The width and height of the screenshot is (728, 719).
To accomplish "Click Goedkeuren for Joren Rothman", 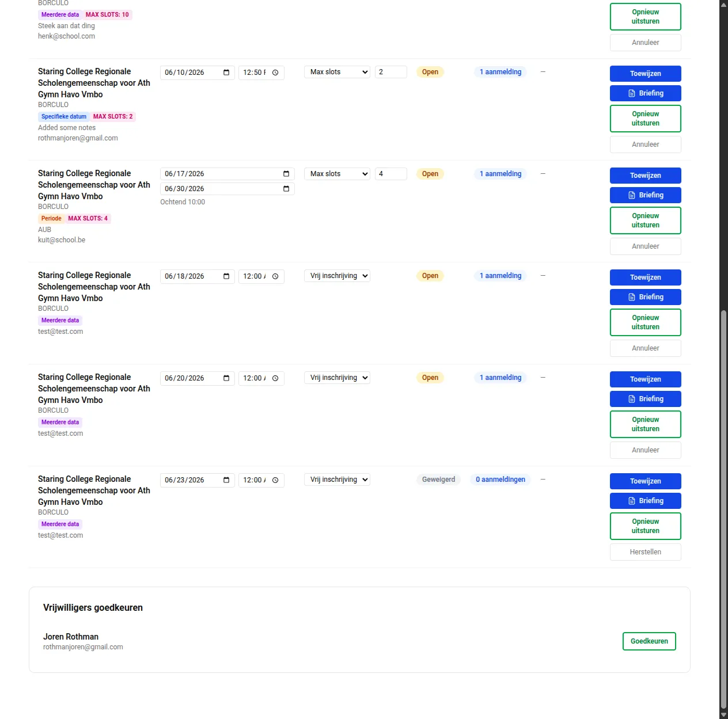I will 649,641.
